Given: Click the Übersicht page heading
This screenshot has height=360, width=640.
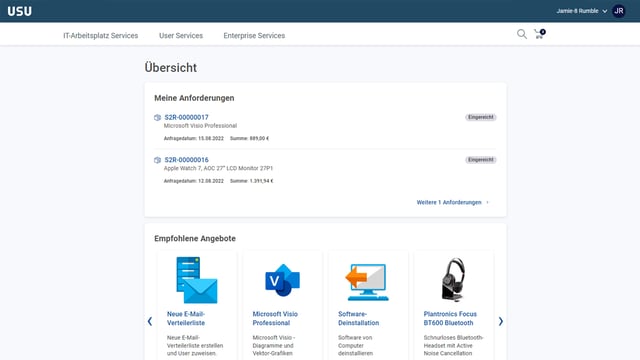Looking at the screenshot, I should (171, 68).
